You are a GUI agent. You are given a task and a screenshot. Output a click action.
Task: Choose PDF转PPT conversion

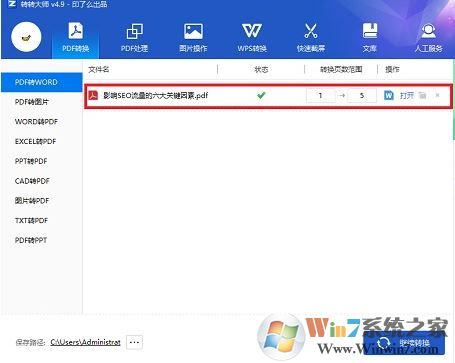(31, 240)
